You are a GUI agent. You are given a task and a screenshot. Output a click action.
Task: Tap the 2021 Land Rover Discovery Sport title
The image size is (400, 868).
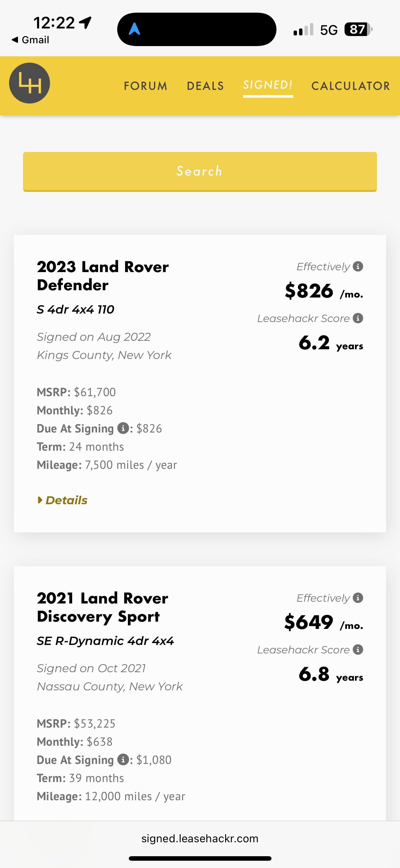pos(102,607)
